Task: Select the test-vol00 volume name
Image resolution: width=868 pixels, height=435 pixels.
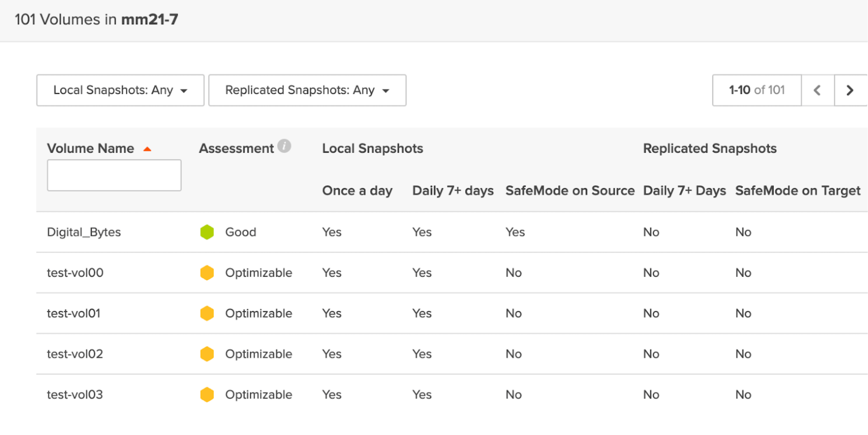Action: click(75, 273)
